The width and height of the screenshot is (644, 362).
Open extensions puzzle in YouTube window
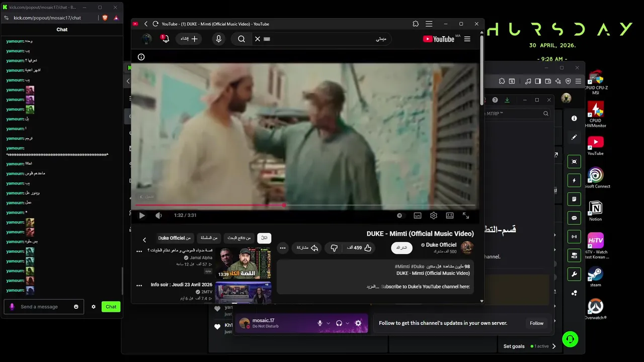(x=416, y=24)
